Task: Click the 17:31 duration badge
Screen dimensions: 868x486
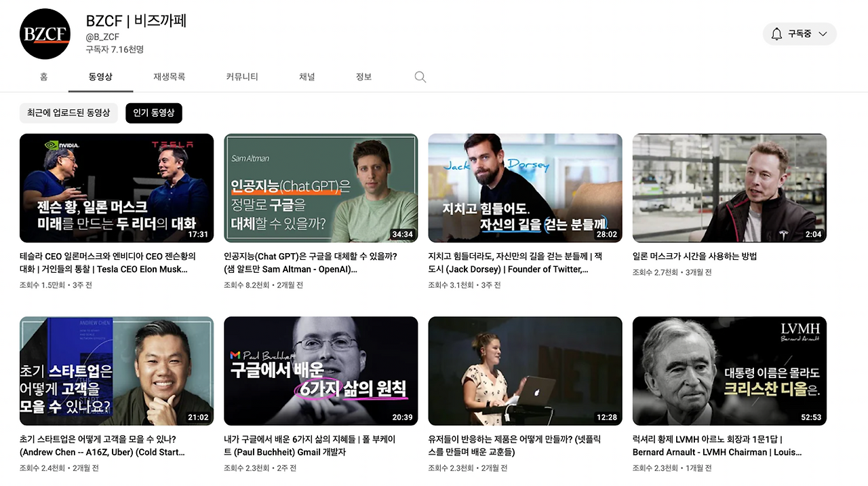Action: (x=198, y=234)
